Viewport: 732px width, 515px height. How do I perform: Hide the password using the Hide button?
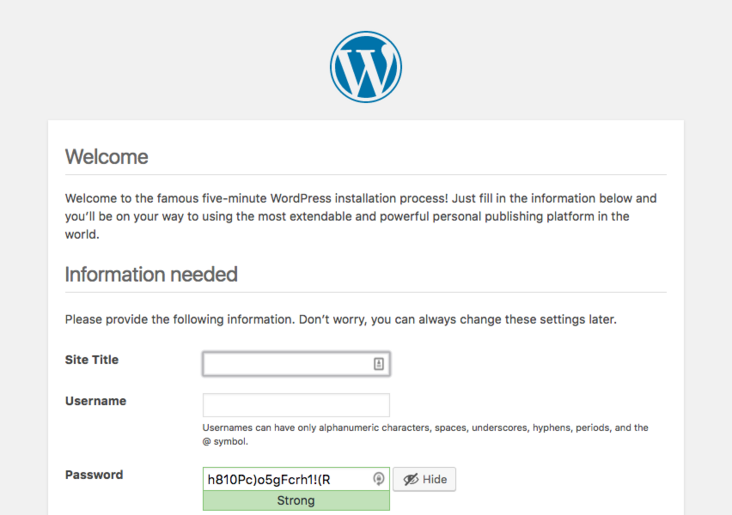point(424,480)
